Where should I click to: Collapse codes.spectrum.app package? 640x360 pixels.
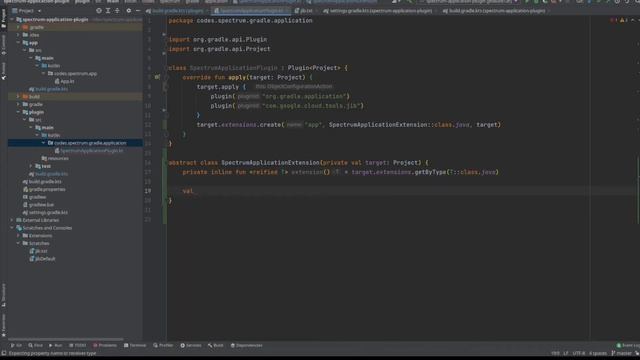(x=43, y=73)
